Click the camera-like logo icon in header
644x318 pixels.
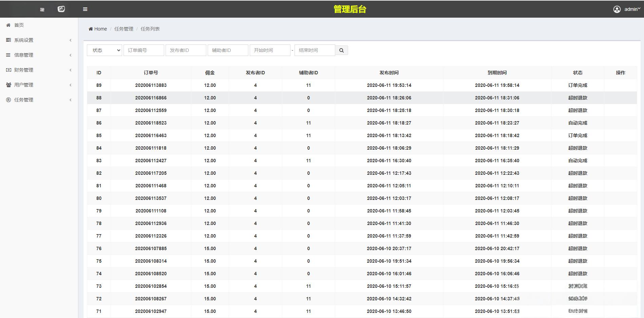[x=61, y=9]
